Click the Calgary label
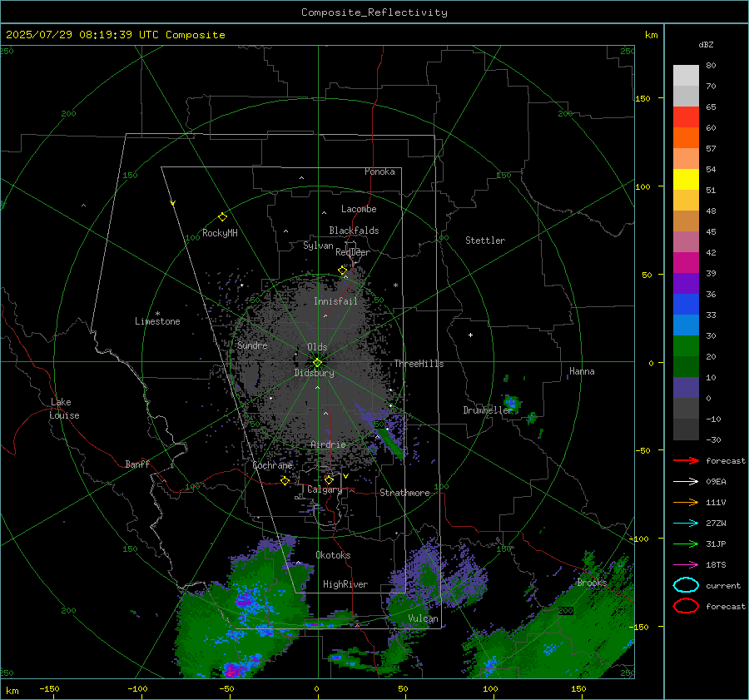 [x=325, y=489]
